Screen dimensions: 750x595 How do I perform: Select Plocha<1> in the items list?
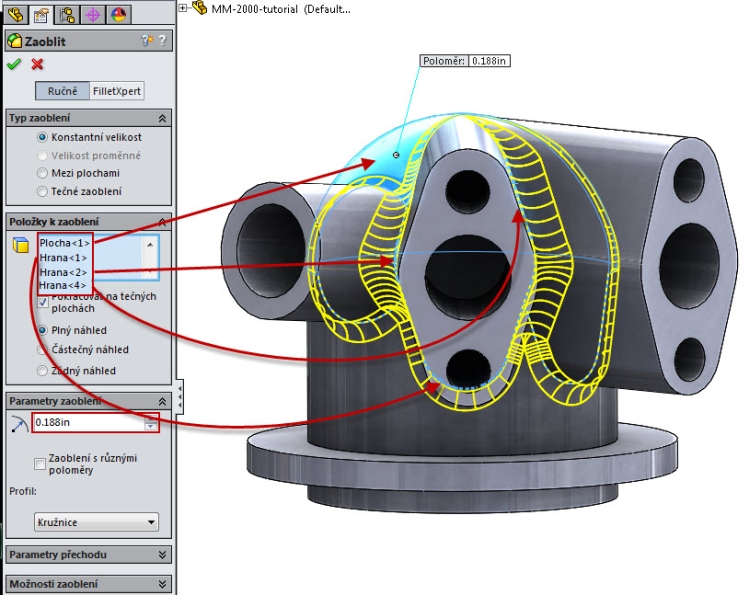(65, 243)
